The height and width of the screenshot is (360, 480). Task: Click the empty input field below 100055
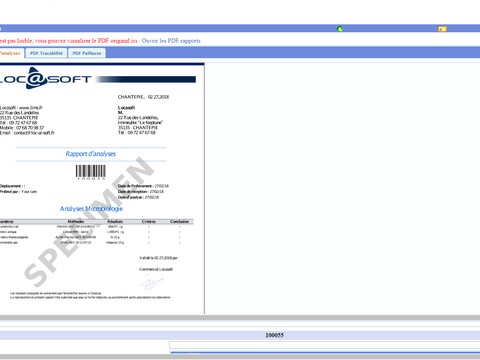tap(325, 345)
